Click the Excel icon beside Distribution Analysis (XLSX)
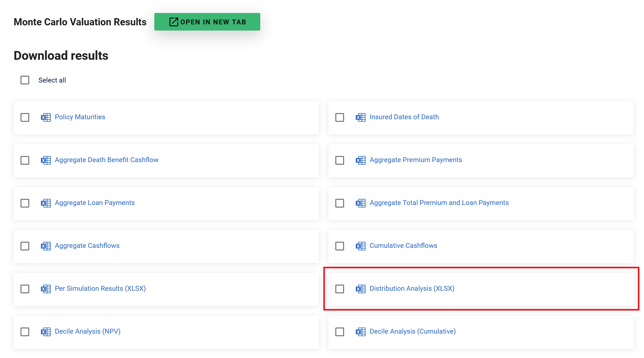The height and width of the screenshot is (358, 644). click(x=360, y=289)
